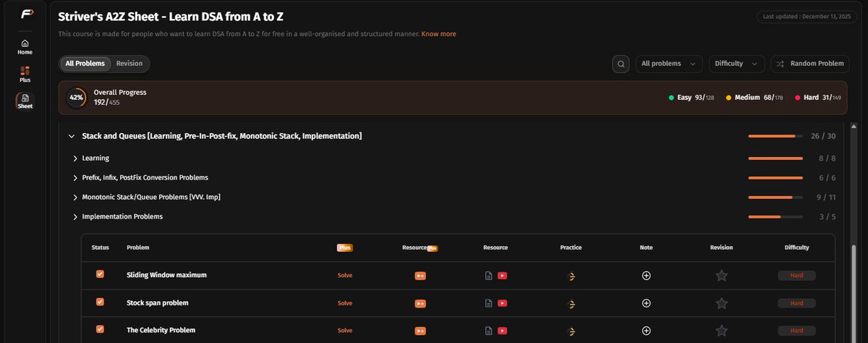
Task: Open Plus resource video for The Celebrity Problem
Action: pyautogui.click(x=420, y=331)
